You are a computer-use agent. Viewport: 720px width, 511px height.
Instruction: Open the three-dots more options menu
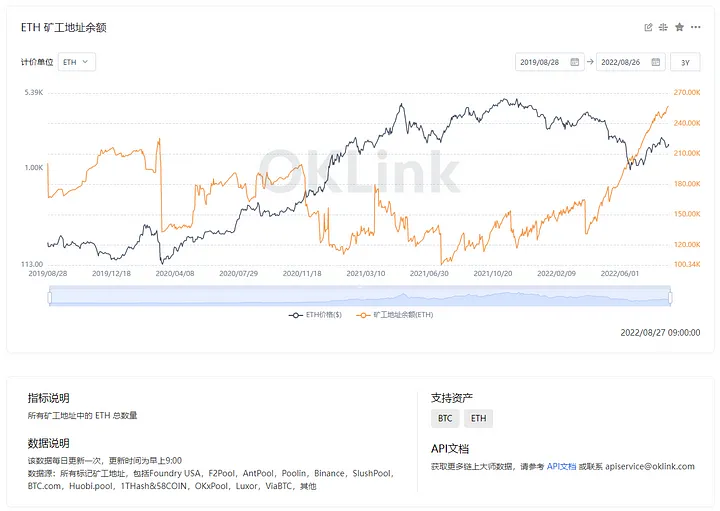tap(695, 27)
